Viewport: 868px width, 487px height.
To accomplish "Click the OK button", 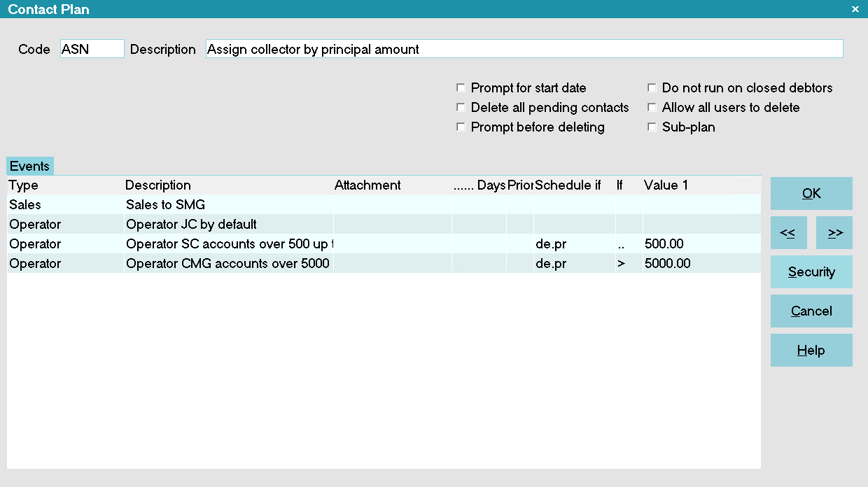I will [811, 194].
